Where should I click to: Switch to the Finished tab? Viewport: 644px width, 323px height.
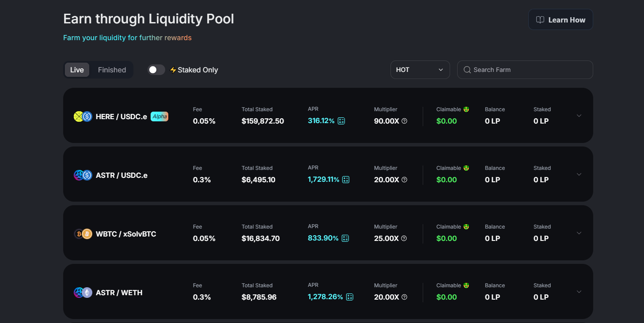coord(112,70)
